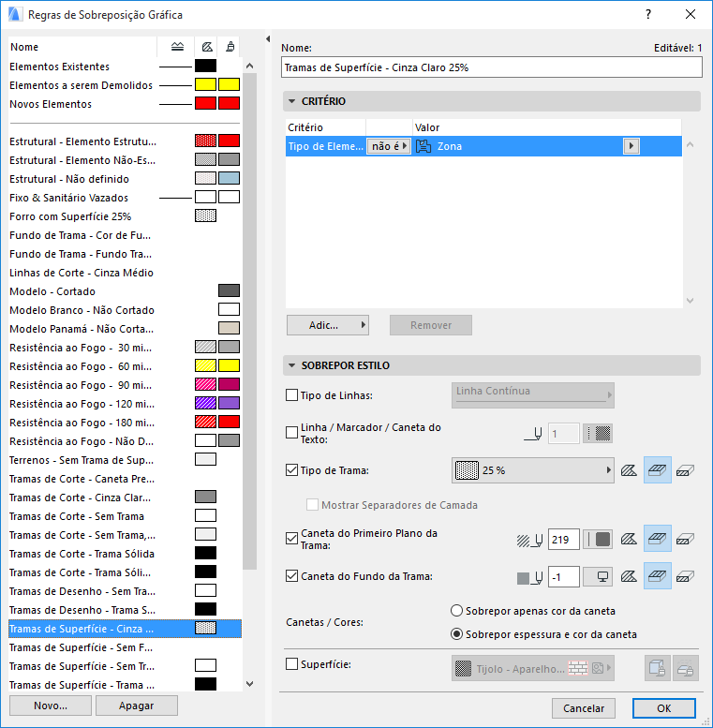
Task: Toggle cover fills icon for background pen row
Action: tap(658, 576)
